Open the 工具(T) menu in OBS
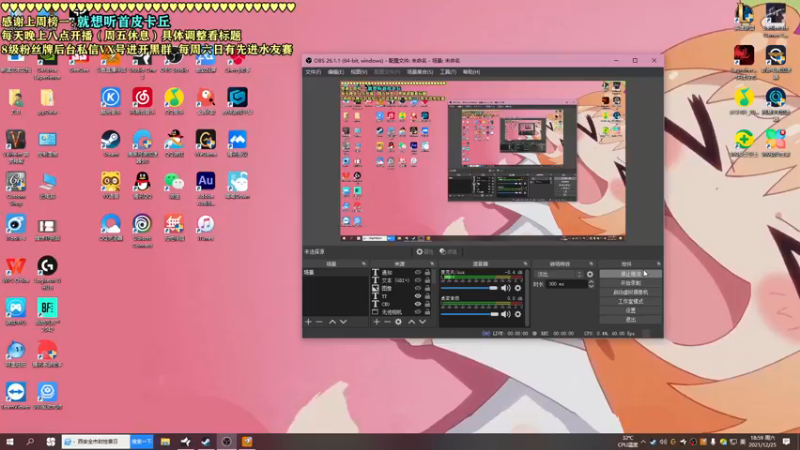The height and width of the screenshot is (450, 800). (x=447, y=72)
